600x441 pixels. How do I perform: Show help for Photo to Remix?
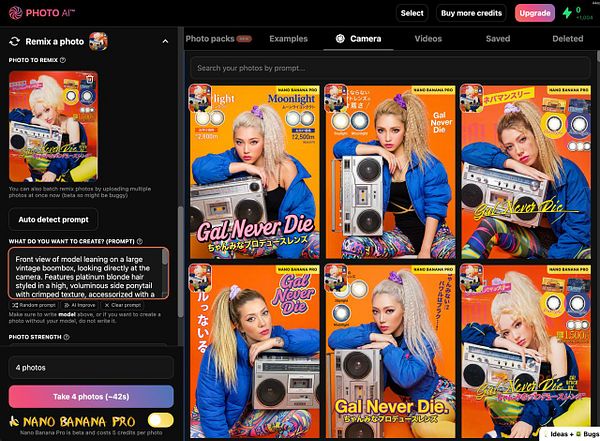pyautogui.click(x=63, y=60)
